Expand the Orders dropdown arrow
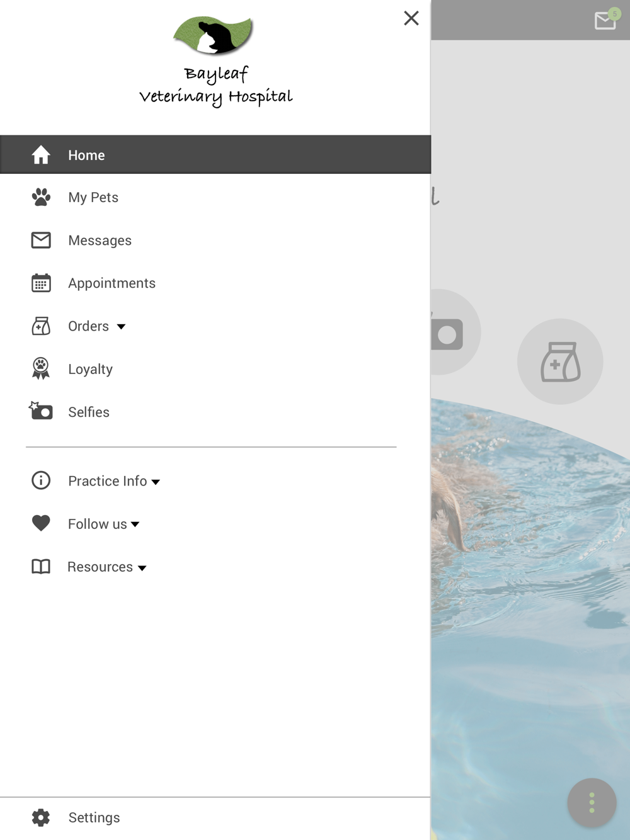This screenshot has height=840, width=630. (x=121, y=327)
